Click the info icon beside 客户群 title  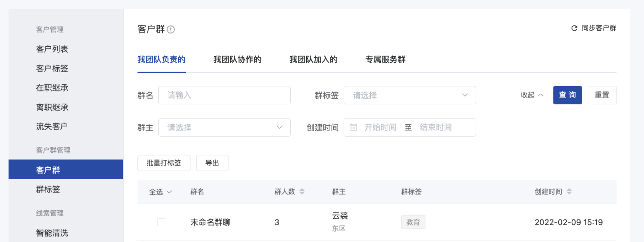171,29
